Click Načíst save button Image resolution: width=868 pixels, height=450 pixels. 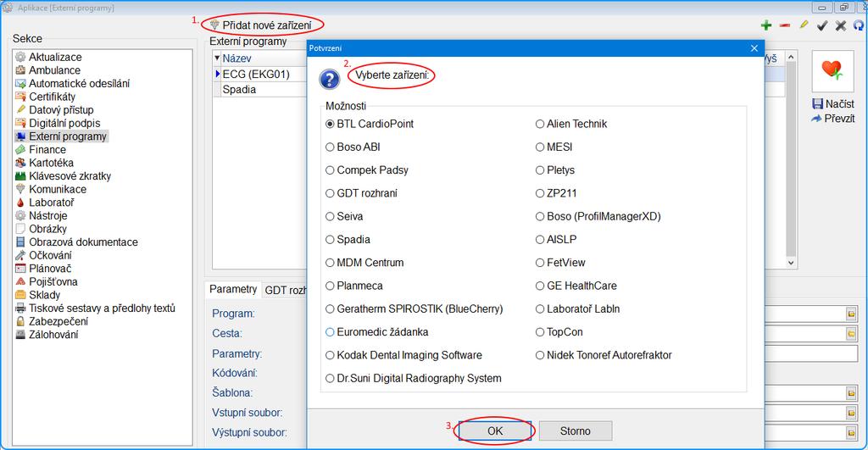click(x=833, y=104)
